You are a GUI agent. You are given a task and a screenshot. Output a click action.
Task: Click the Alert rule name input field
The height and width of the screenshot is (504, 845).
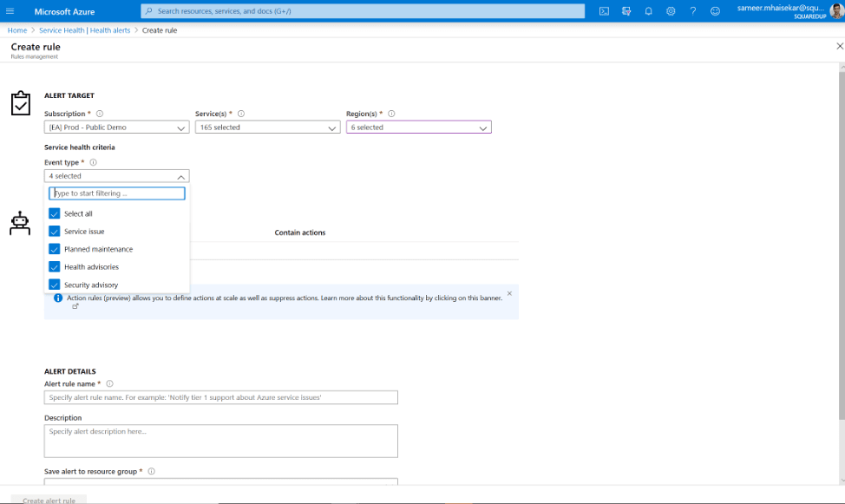220,397
